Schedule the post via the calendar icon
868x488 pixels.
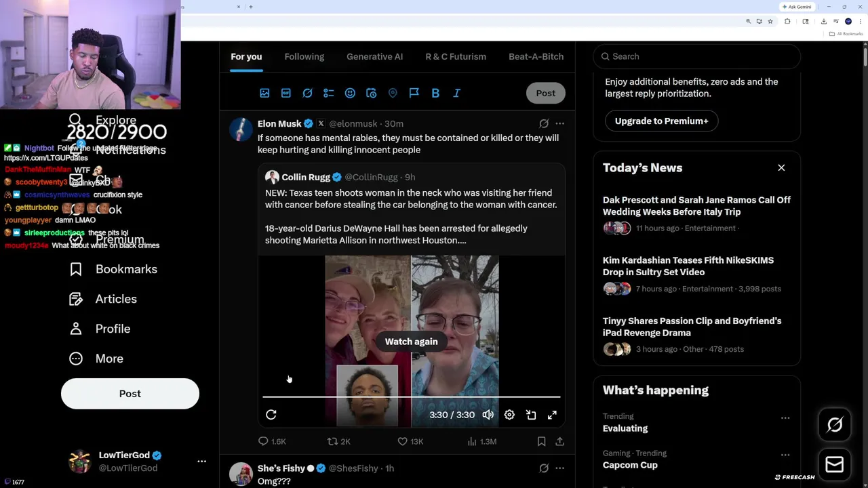click(x=371, y=93)
